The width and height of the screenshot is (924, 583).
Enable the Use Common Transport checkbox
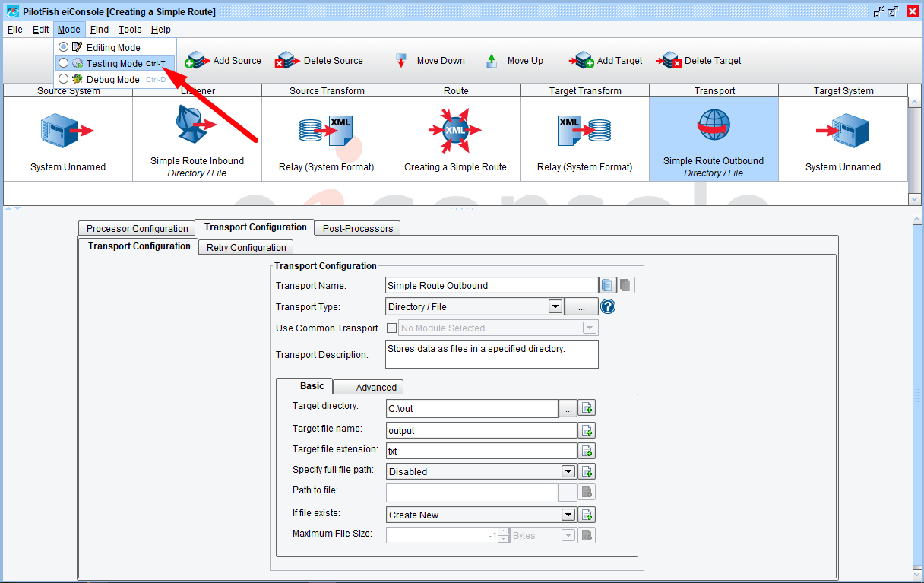coord(392,328)
